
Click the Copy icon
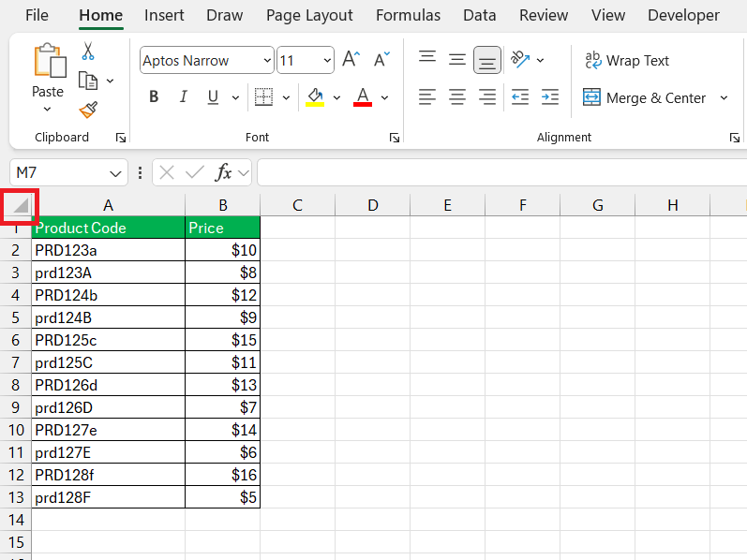pos(88,81)
